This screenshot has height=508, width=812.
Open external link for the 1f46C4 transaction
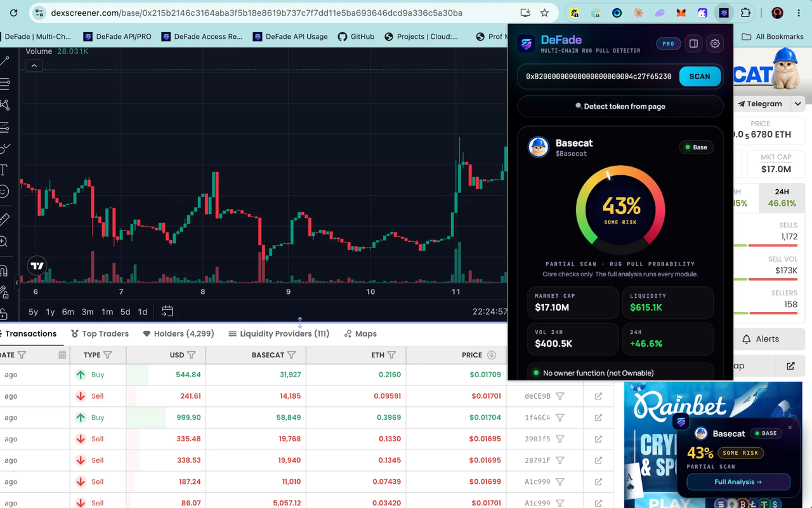pos(598,418)
